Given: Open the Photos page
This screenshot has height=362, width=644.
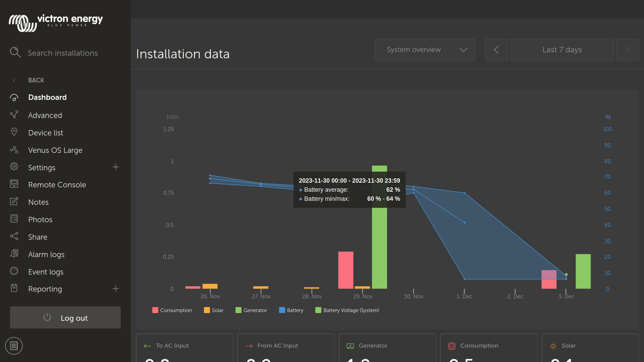Looking at the screenshot, I should click(40, 220).
